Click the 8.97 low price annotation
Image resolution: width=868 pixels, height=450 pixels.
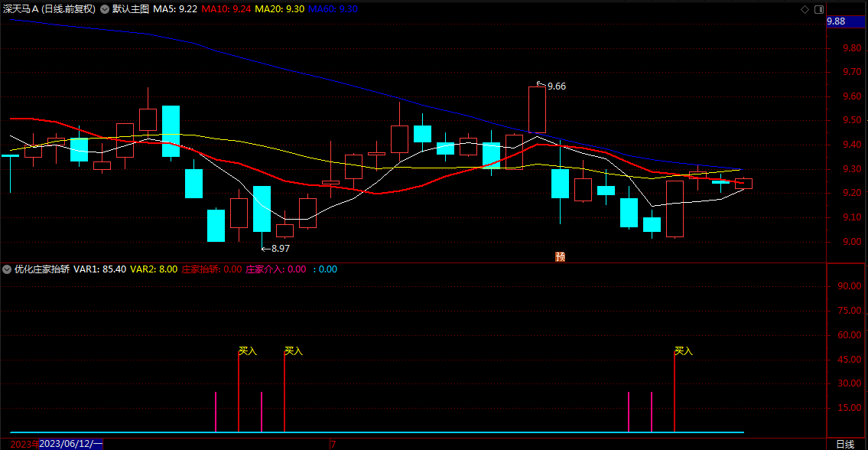(x=281, y=249)
